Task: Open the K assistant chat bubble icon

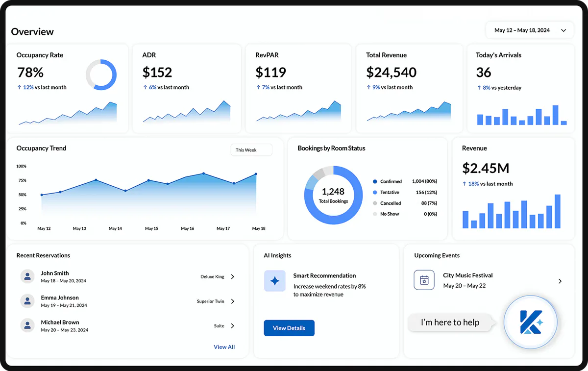Action: [x=531, y=322]
